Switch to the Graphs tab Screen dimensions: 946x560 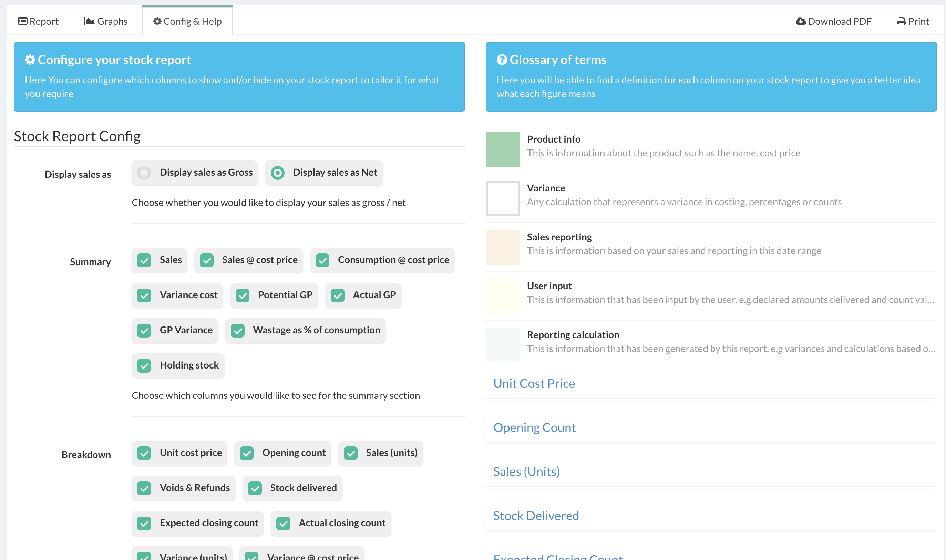106,21
